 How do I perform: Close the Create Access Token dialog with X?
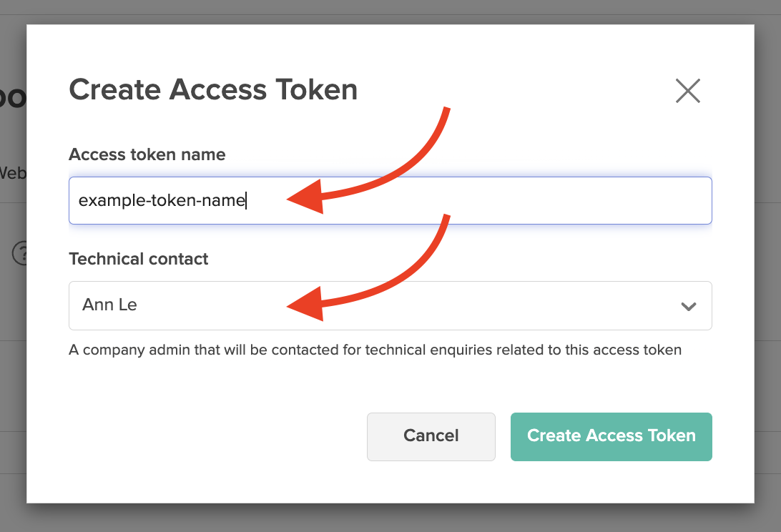(688, 91)
